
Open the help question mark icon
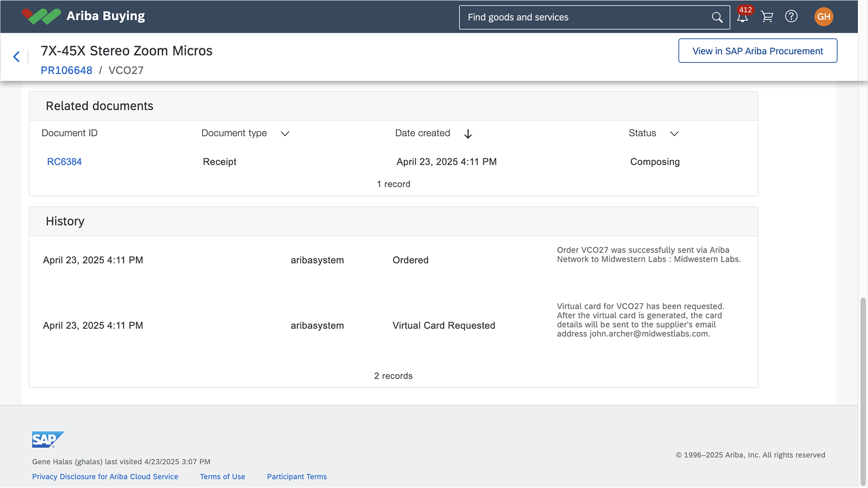[791, 16]
